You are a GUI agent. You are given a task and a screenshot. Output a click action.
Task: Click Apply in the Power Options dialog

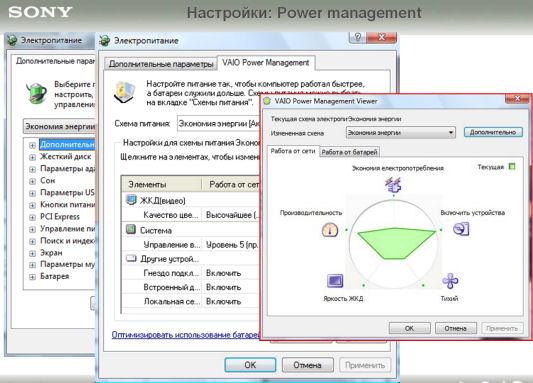pyautogui.click(x=365, y=365)
